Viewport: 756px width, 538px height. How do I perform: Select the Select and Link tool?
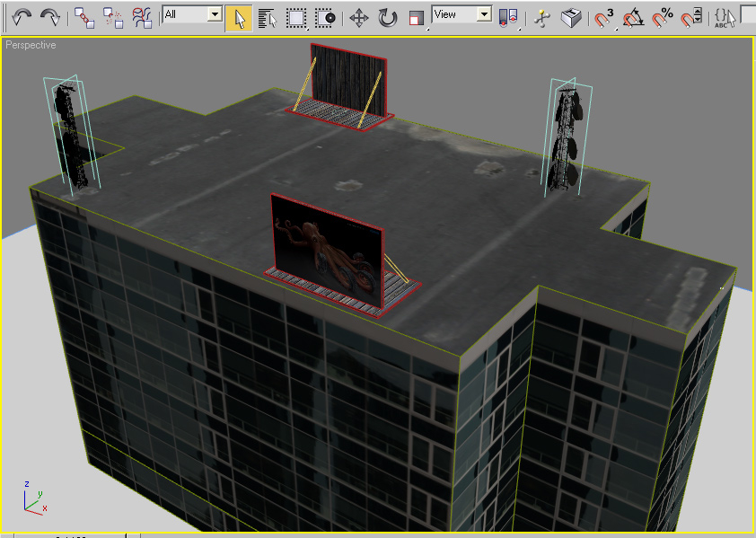tap(83, 15)
